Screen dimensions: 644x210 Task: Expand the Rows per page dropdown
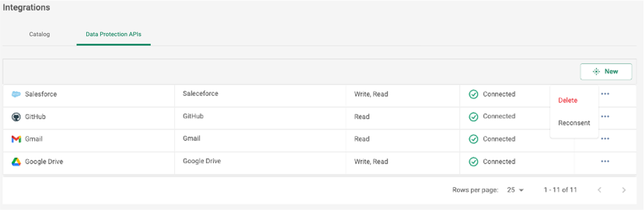coord(515,190)
